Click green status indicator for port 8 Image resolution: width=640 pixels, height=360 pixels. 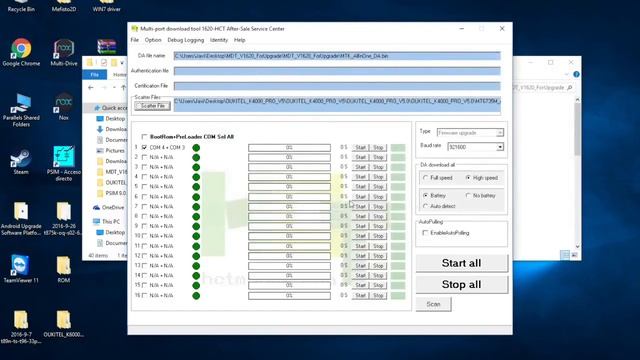tap(196, 216)
